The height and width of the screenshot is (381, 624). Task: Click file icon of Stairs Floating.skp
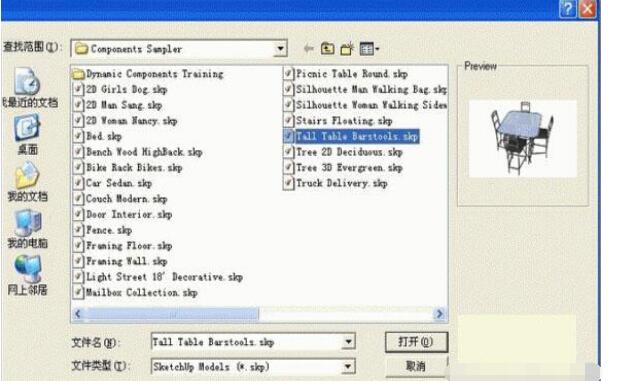(x=288, y=121)
